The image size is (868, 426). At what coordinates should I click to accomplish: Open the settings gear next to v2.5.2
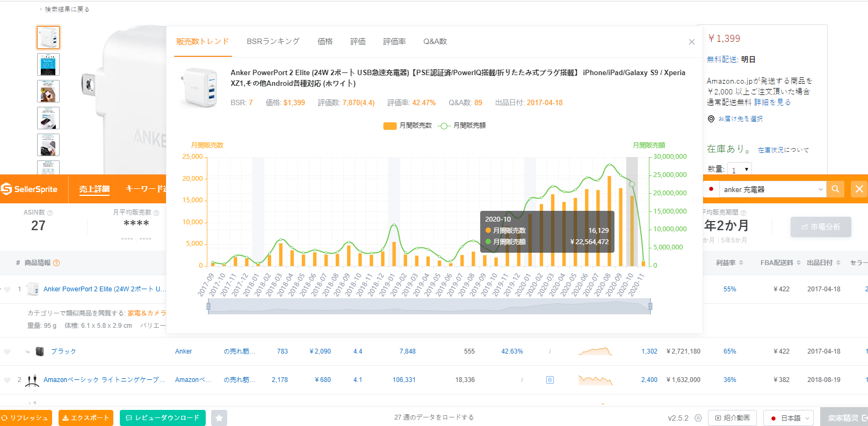tap(698, 418)
